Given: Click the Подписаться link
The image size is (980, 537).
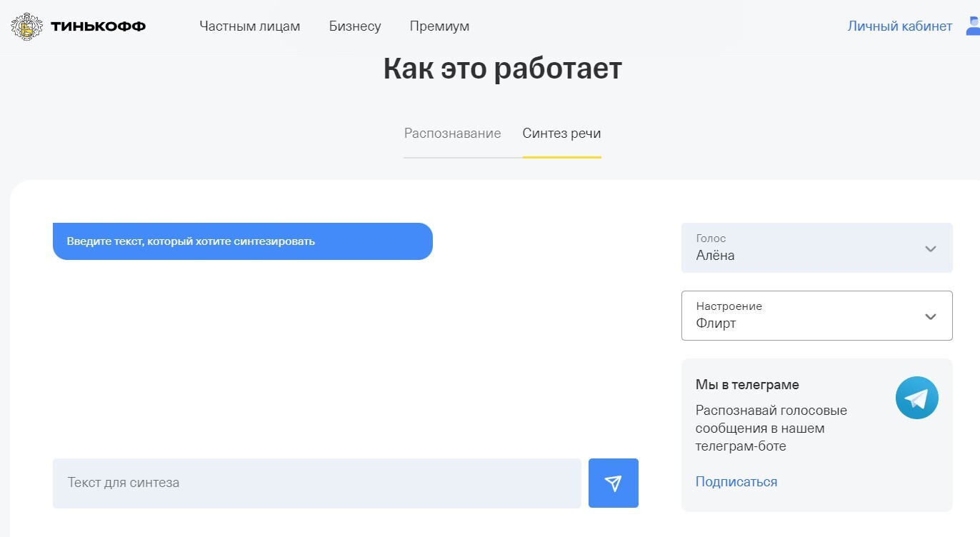Looking at the screenshot, I should 736,482.
